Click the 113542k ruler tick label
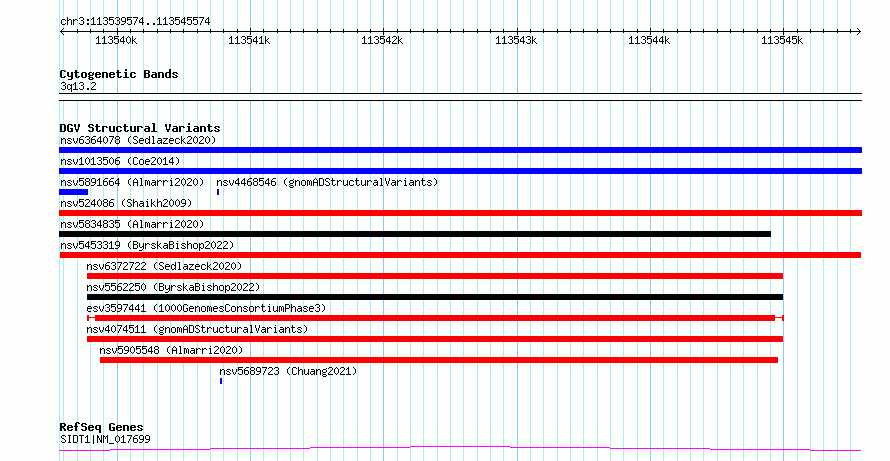 tap(382, 40)
